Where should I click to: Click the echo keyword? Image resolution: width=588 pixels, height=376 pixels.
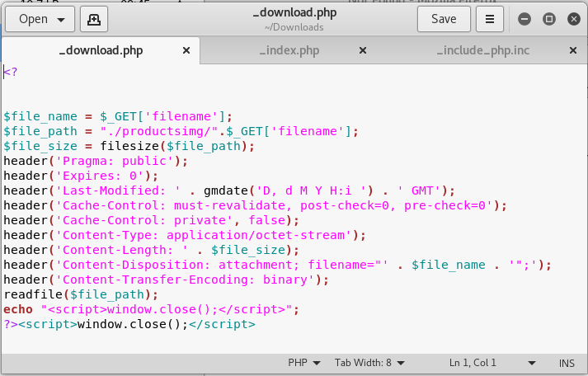(x=18, y=310)
